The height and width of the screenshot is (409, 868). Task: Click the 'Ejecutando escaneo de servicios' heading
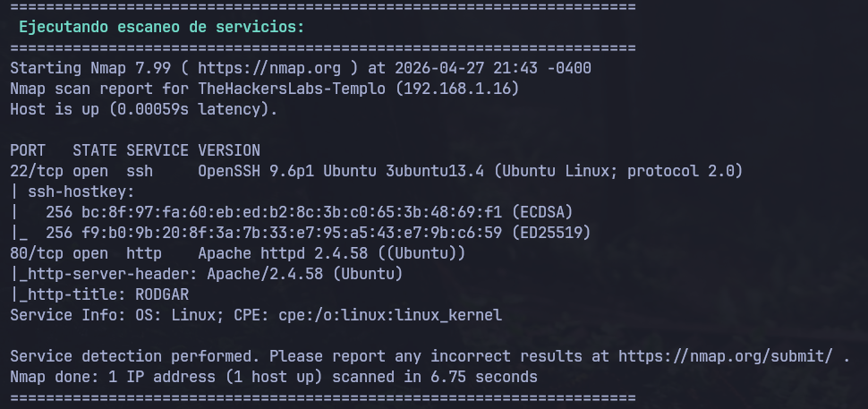(x=162, y=27)
